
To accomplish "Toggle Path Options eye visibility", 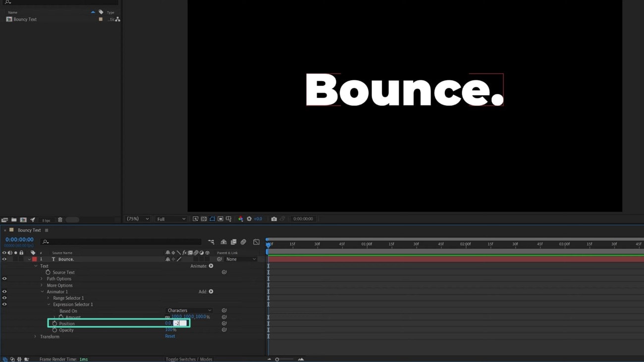I will coord(4,279).
